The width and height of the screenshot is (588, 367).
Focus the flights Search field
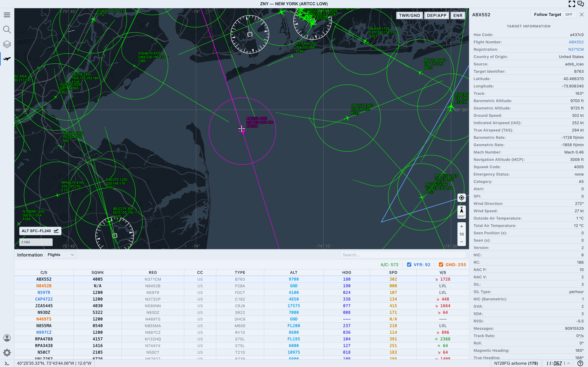[403, 255]
